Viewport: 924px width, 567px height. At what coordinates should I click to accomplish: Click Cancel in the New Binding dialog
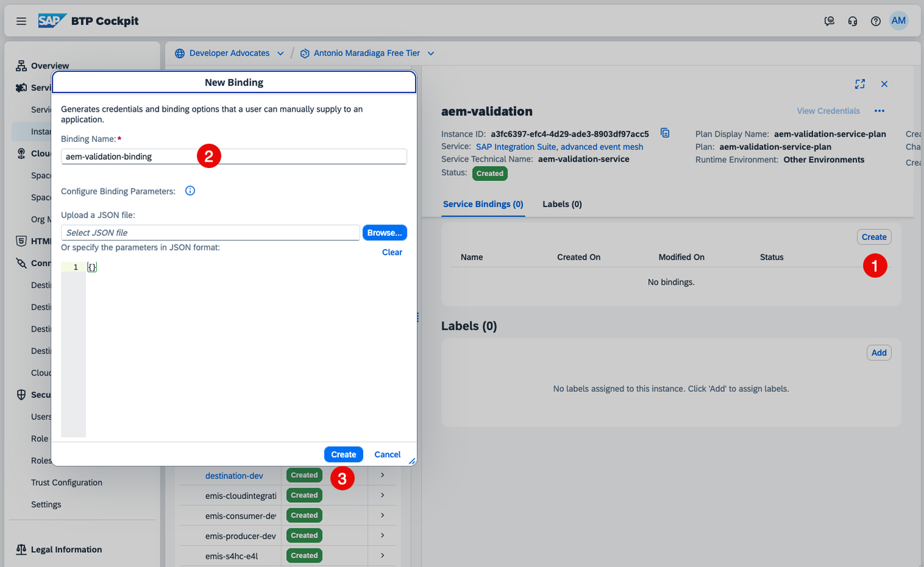[388, 454]
